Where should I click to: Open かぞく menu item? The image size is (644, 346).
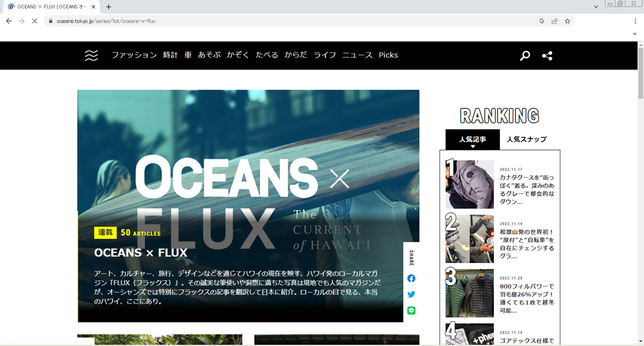238,55
